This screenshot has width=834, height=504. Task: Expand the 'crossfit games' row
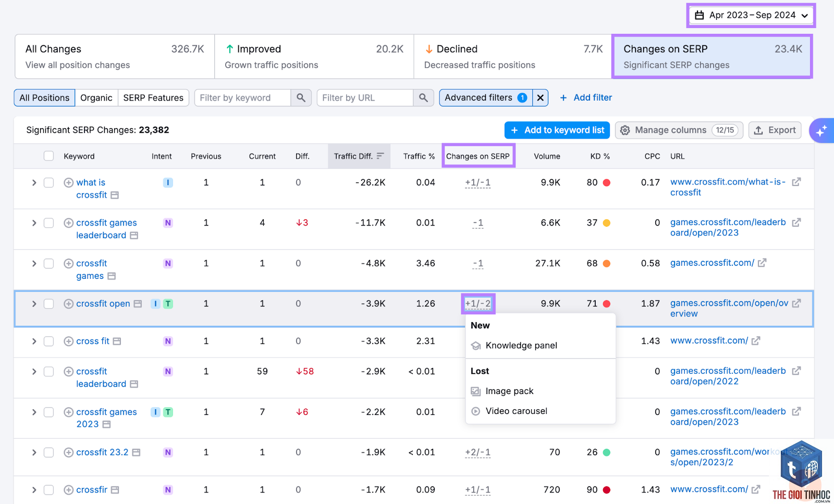point(34,264)
